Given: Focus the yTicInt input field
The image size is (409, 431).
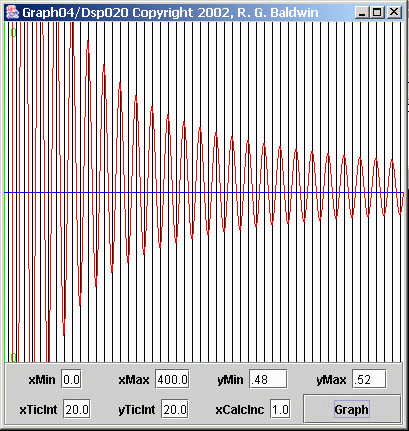Looking at the screenshot, I should (x=175, y=409).
